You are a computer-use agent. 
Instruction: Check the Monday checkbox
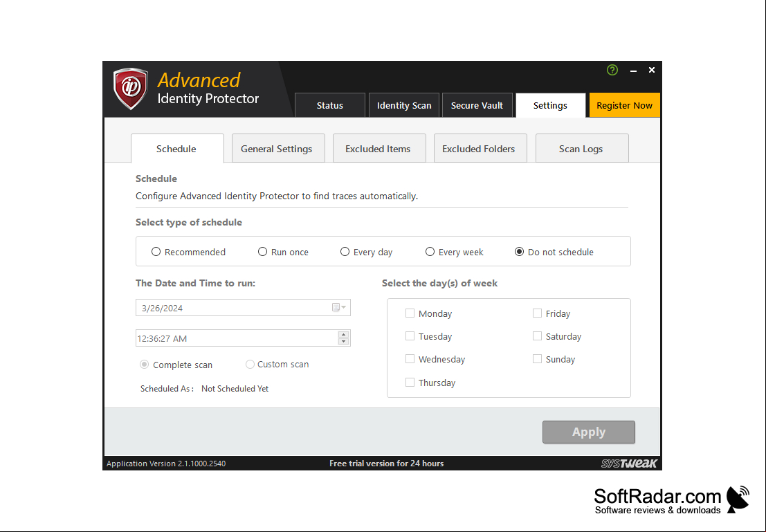[410, 313]
